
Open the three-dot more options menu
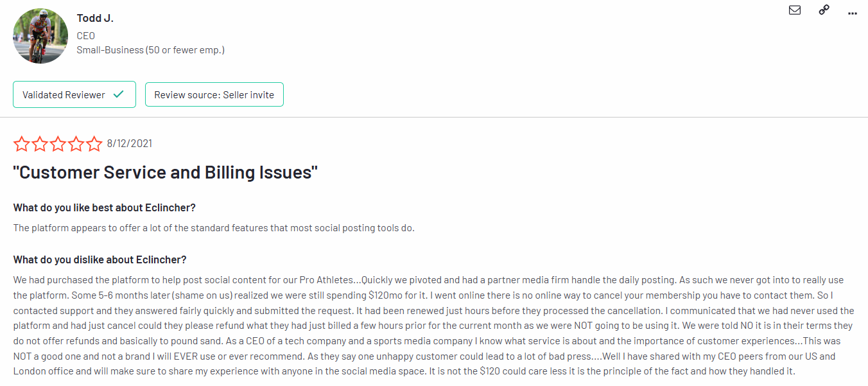(853, 12)
